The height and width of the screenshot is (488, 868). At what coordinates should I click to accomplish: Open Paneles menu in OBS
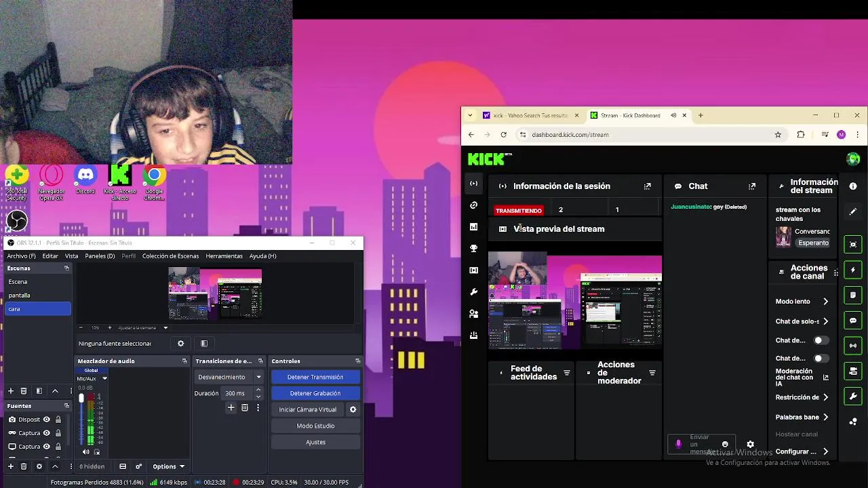[x=100, y=256]
